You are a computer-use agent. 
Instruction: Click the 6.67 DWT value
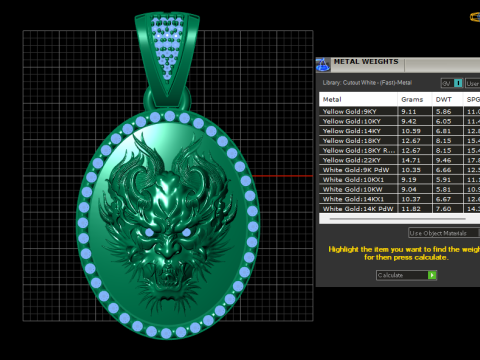(444, 199)
